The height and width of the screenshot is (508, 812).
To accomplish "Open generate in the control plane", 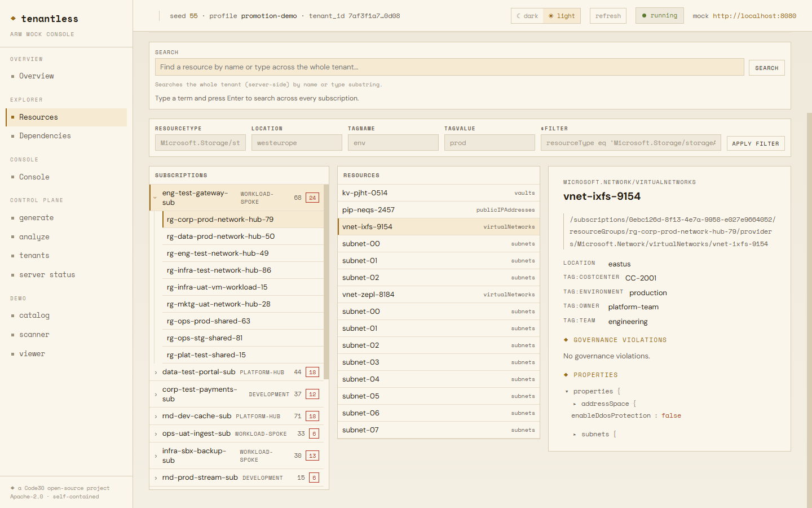I will pyautogui.click(x=66, y=218).
